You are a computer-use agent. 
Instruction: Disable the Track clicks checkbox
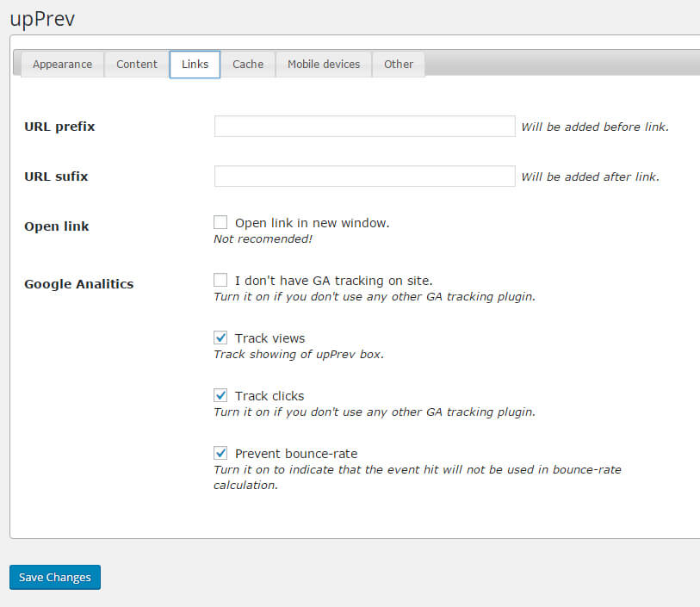click(x=220, y=395)
